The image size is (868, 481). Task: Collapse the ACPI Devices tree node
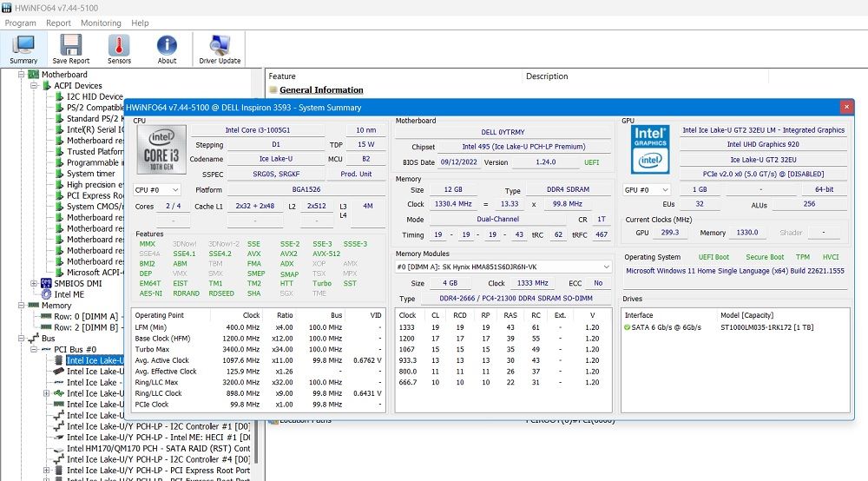(35, 86)
